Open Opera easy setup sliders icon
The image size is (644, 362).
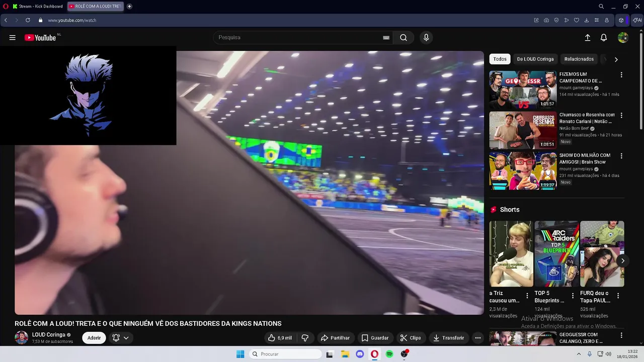597,20
